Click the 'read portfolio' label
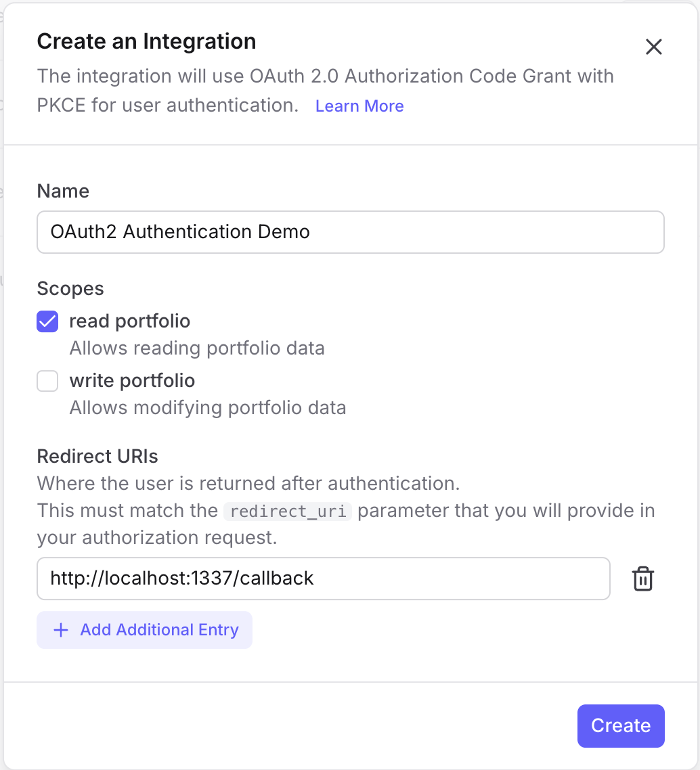 point(130,321)
